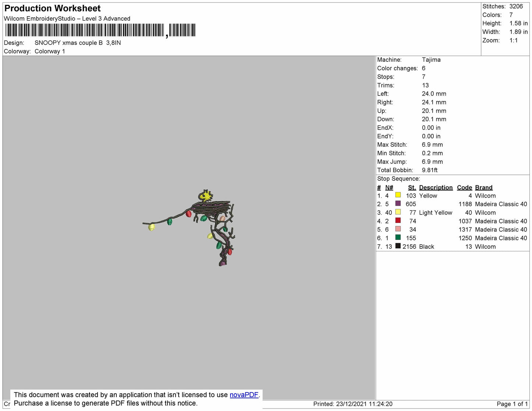Viewport: 532px width, 411px height.
Task: Click the 'Colorway 1' value
Action: point(50,51)
